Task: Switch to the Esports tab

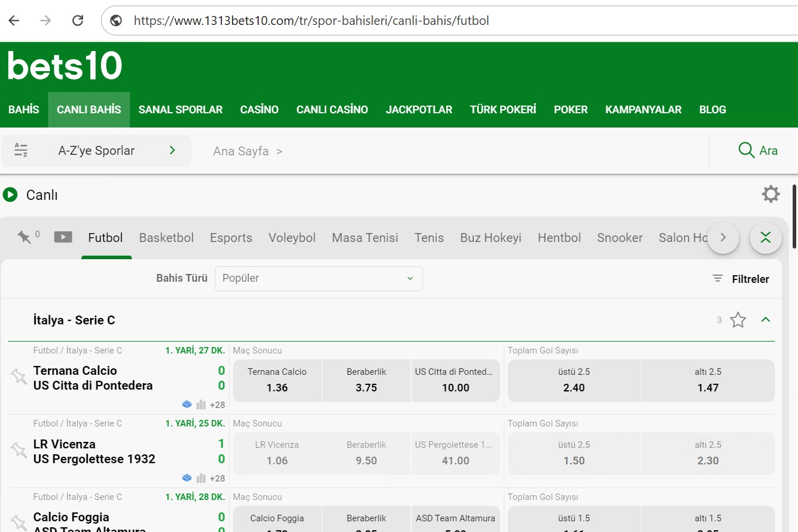Action: pyautogui.click(x=231, y=238)
